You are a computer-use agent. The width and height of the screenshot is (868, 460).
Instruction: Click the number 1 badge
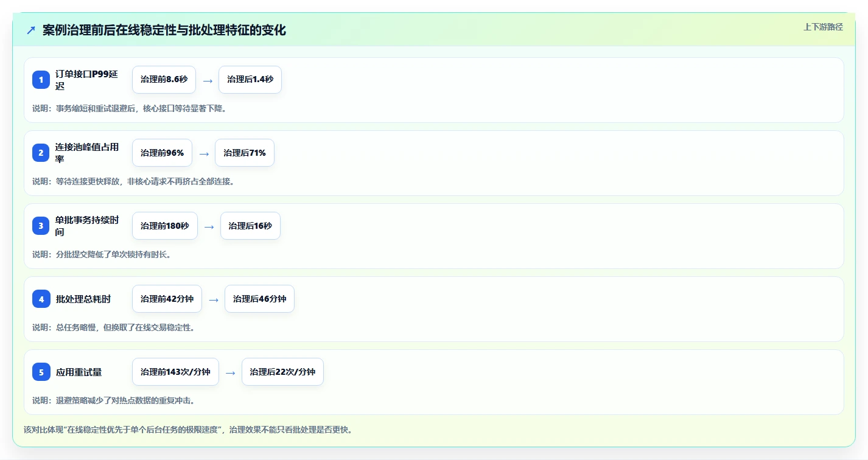[x=41, y=80]
